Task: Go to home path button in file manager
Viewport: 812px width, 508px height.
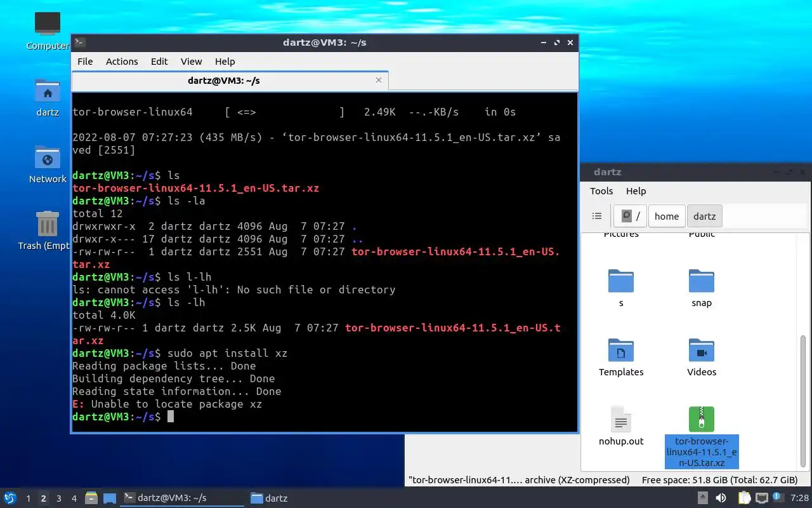Action: [x=667, y=216]
